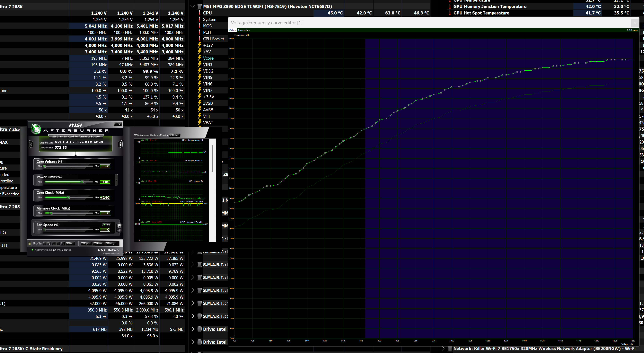Click the MSI Afterburner jet logo

36,129
